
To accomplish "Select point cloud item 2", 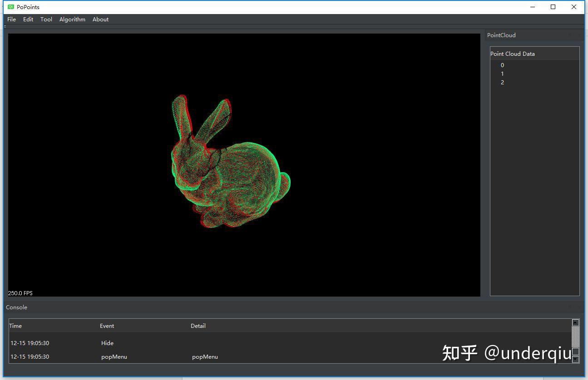I will pos(502,82).
